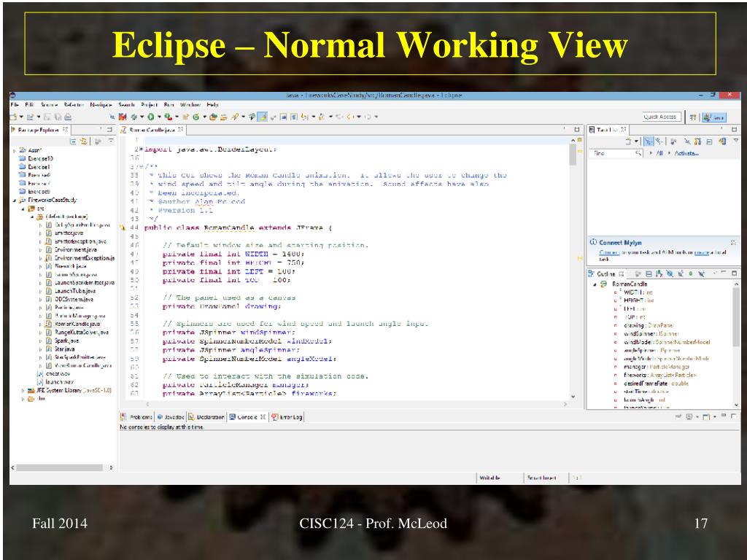Select the RomanCandle.java editor tab
This screenshot has height=560, width=747.
pyautogui.click(x=152, y=130)
